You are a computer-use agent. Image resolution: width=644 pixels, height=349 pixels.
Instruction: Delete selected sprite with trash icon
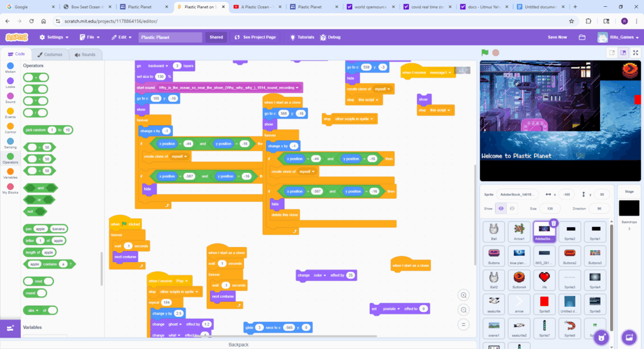(553, 223)
